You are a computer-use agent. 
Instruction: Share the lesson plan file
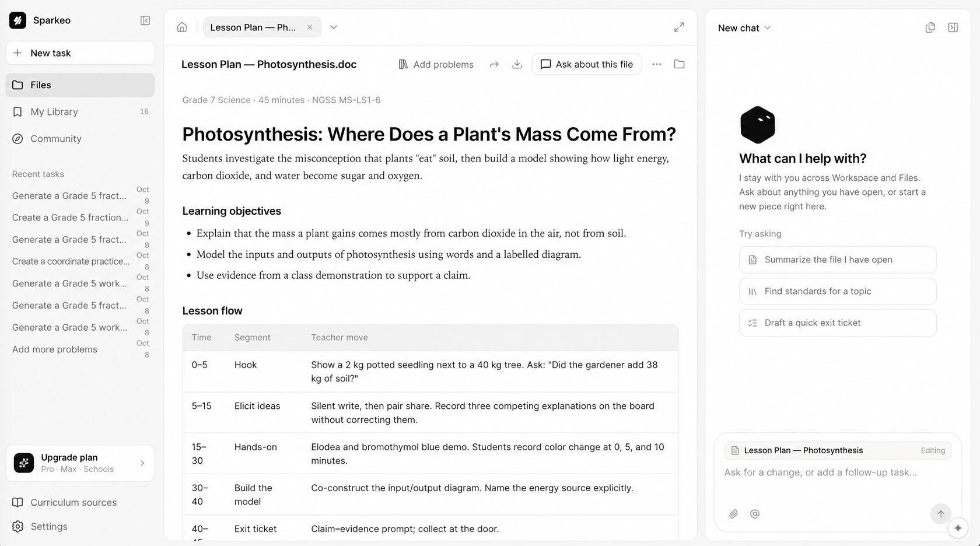pyautogui.click(x=494, y=64)
